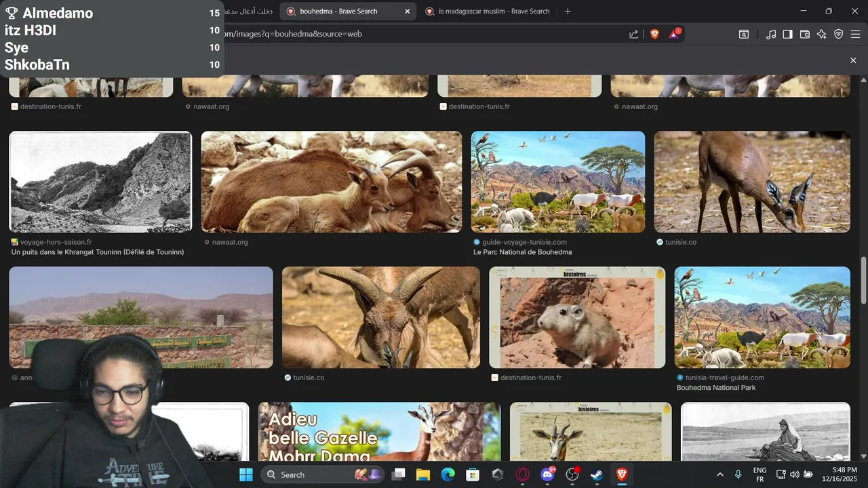The image size is (868, 488).
Task: Open tunisie.co horned sheep close-up image
Action: [x=381, y=317]
